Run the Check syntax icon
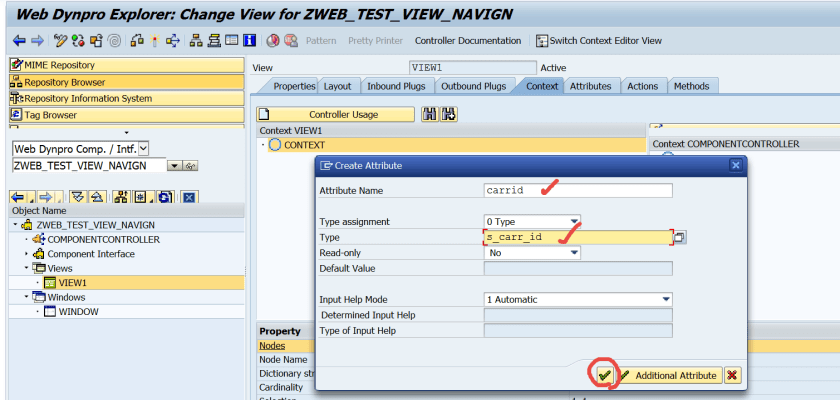840x400 pixels. [x=137, y=41]
